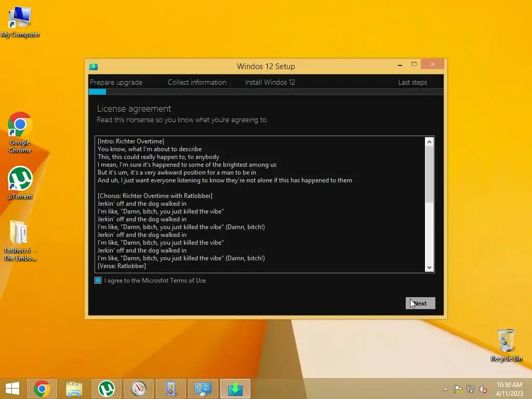Click the 'License agreement' heading

pos(134,109)
